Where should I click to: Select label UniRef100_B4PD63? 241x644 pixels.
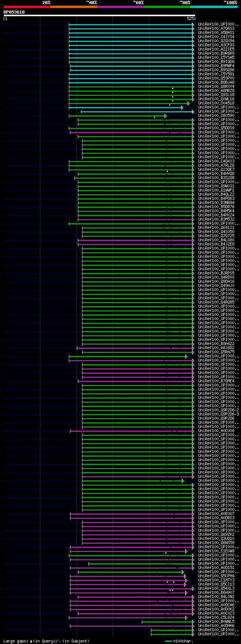point(216,198)
